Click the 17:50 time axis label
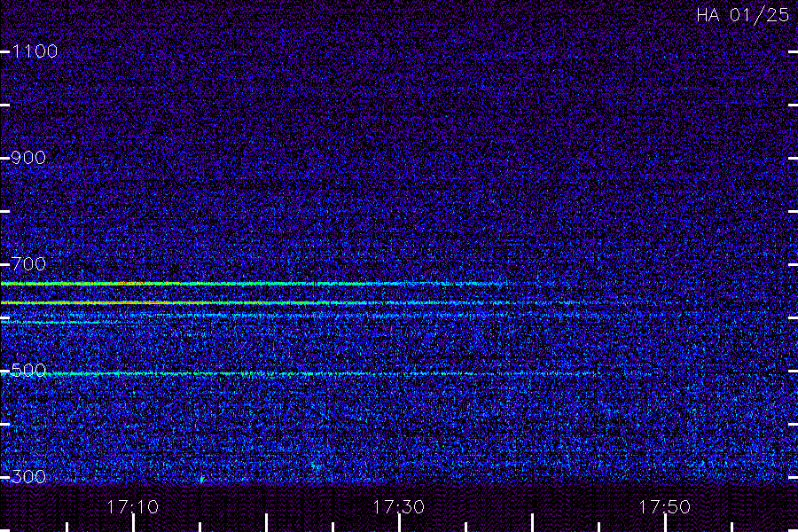Screen dimensions: 798x532 click(665, 507)
